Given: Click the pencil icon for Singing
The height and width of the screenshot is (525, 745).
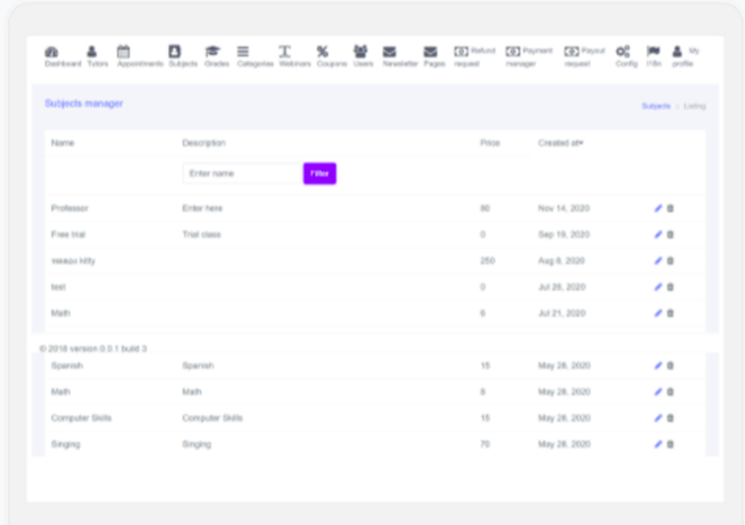Looking at the screenshot, I should [x=658, y=444].
